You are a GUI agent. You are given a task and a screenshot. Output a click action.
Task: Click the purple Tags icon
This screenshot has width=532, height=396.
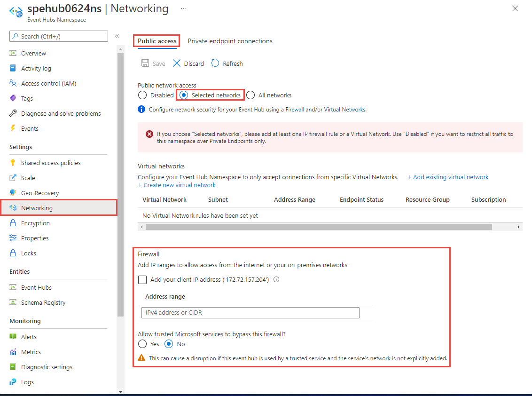13,98
